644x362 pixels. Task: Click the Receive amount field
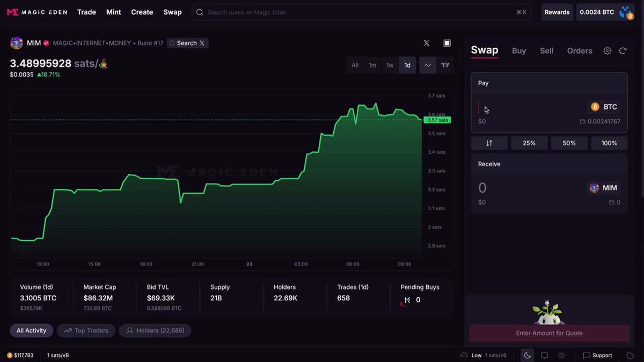pos(529,188)
